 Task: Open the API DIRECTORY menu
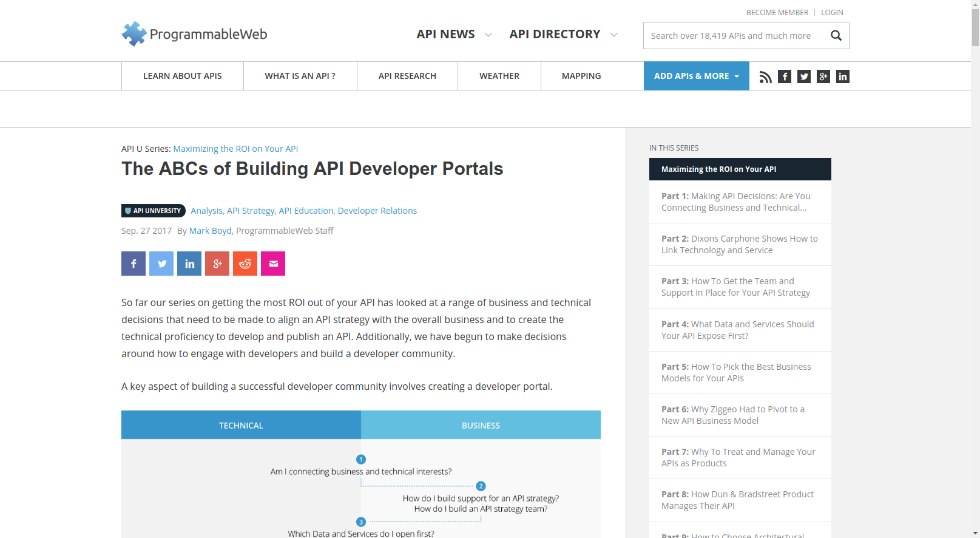[x=555, y=34]
